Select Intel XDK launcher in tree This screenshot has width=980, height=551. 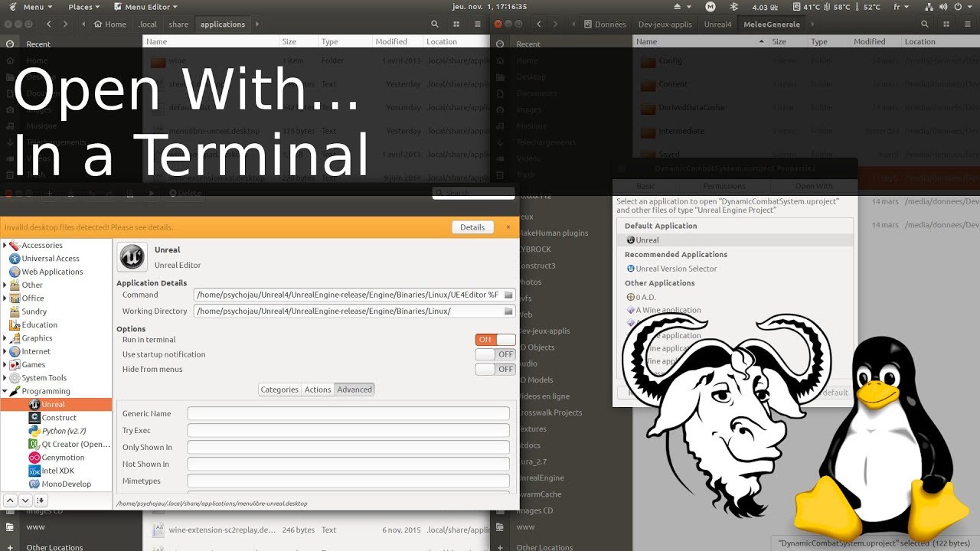[51, 471]
